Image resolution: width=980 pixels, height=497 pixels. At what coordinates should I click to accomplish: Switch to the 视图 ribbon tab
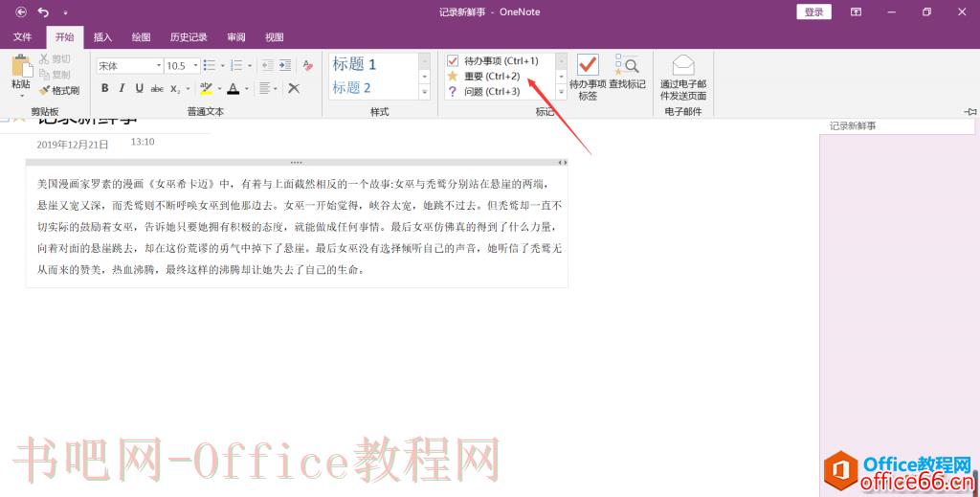[x=275, y=37]
